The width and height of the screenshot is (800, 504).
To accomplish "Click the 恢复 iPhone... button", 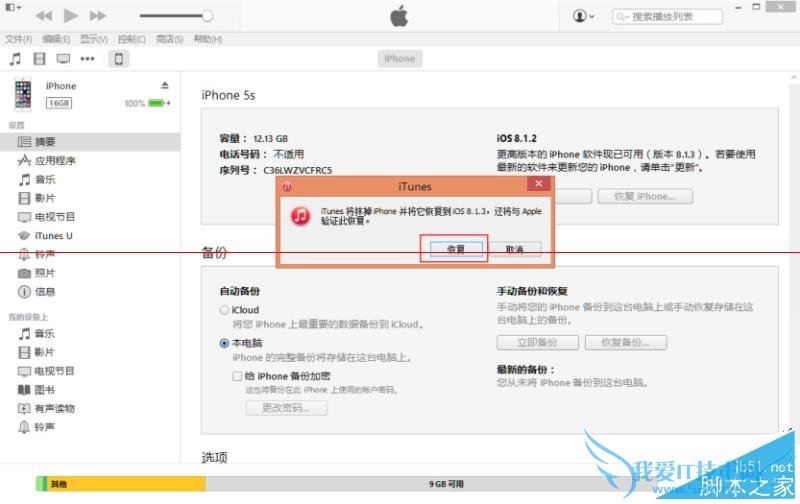I will point(645,196).
